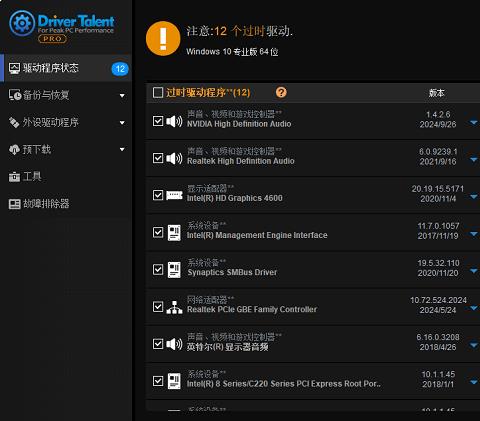480x421 pixels.
Task: Click Intel(R) Management Engine Interface name
Action: 257,235
